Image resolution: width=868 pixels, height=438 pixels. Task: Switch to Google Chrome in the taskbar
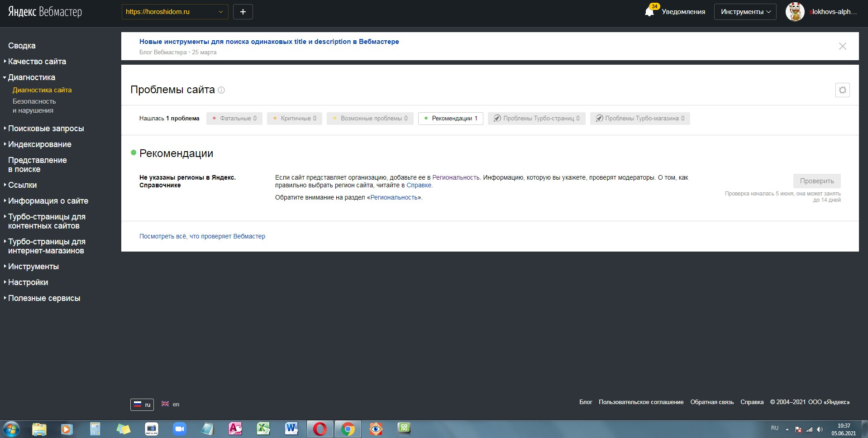348,429
